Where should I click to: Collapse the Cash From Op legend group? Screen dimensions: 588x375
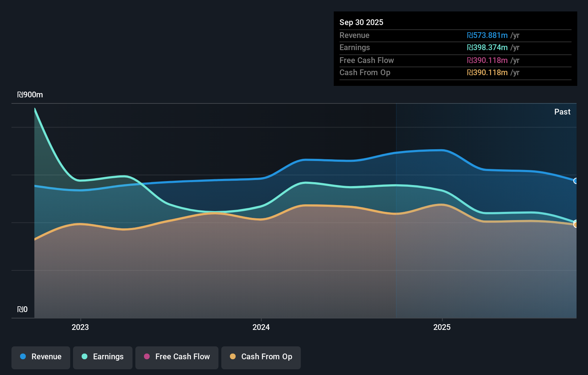click(261, 357)
